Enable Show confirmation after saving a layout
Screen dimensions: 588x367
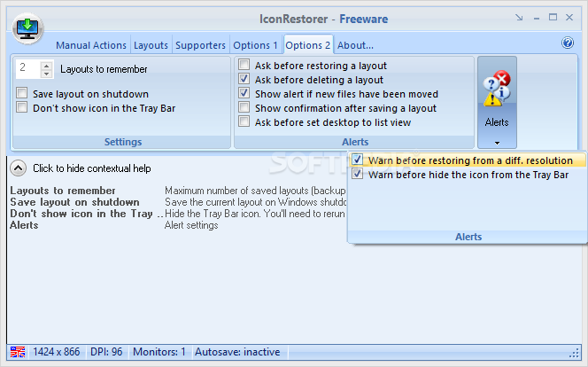(x=244, y=107)
